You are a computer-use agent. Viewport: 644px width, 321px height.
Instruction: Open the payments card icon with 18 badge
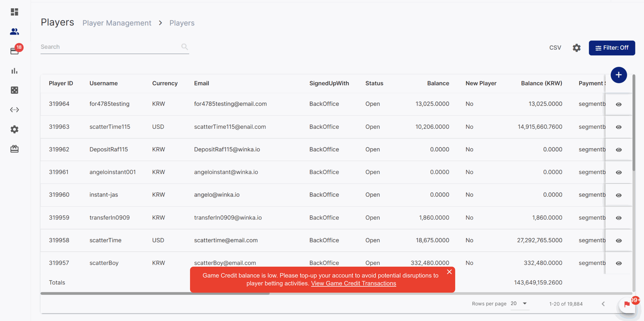pyautogui.click(x=14, y=51)
